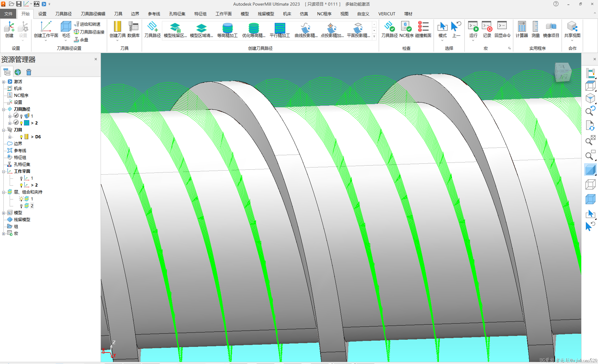Image resolution: width=598 pixels, height=364 pixels.
Task: Select 残留模型 in explorer tree
Action: pos(22,220)
